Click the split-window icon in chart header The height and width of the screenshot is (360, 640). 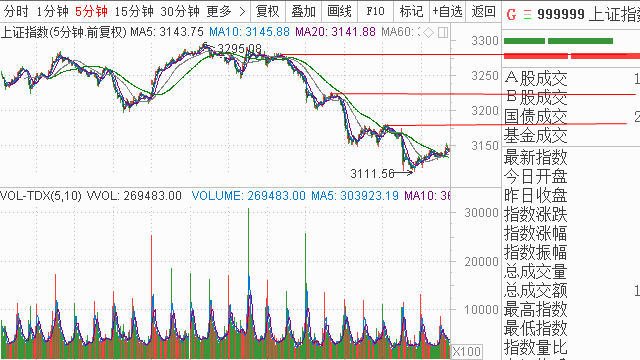443,32
